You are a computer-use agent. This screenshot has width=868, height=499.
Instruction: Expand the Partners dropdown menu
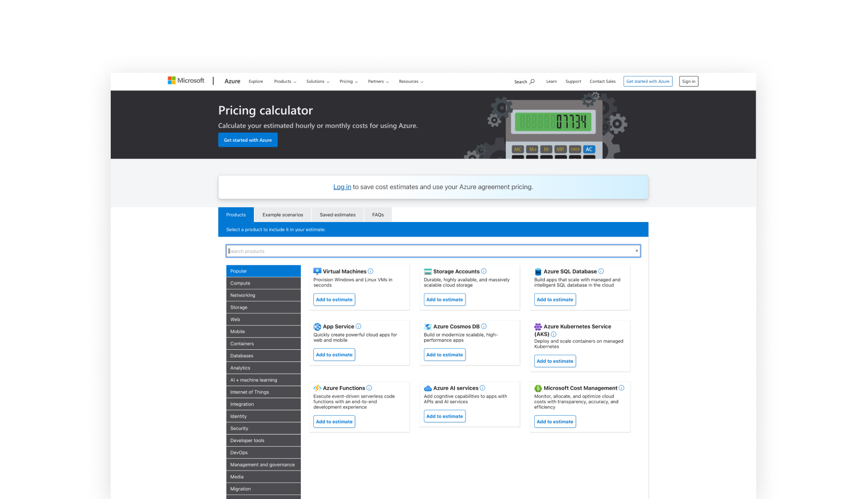click(379, 82)
